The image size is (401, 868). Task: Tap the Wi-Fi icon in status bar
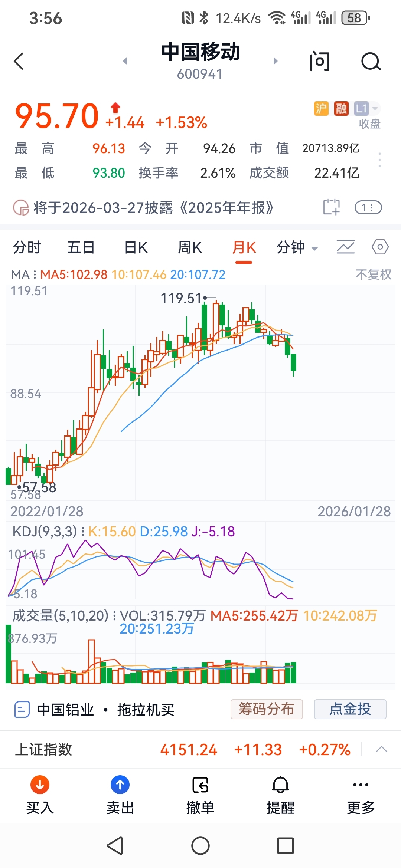(277, 18)
